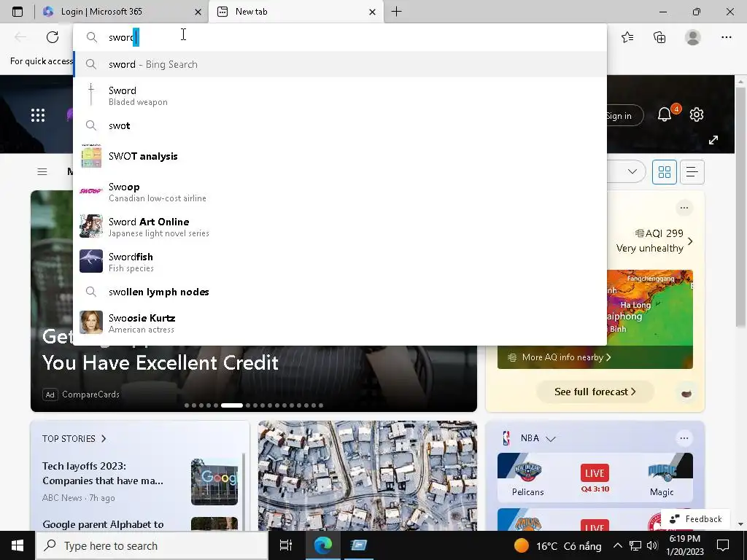
Task: Click the Sign in button
Action: point(624,116)
